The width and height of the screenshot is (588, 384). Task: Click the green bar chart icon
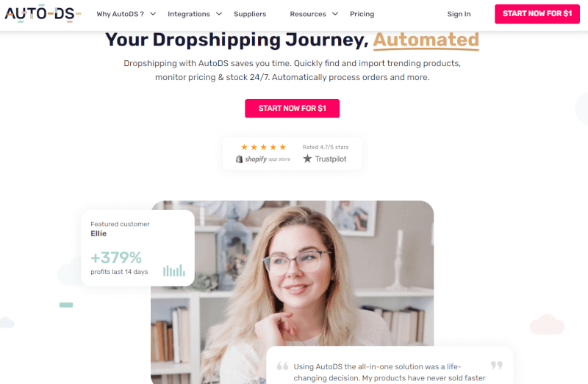click(x=174, y=270)
